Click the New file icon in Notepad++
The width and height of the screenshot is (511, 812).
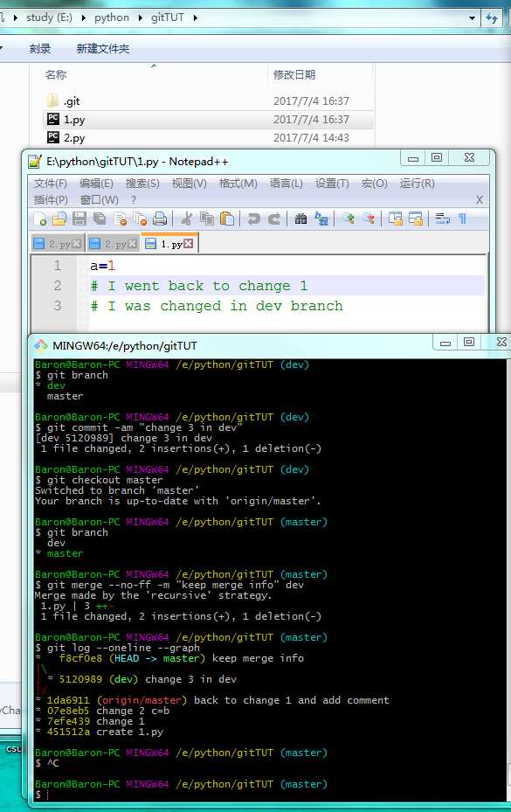tap(40, 219)
